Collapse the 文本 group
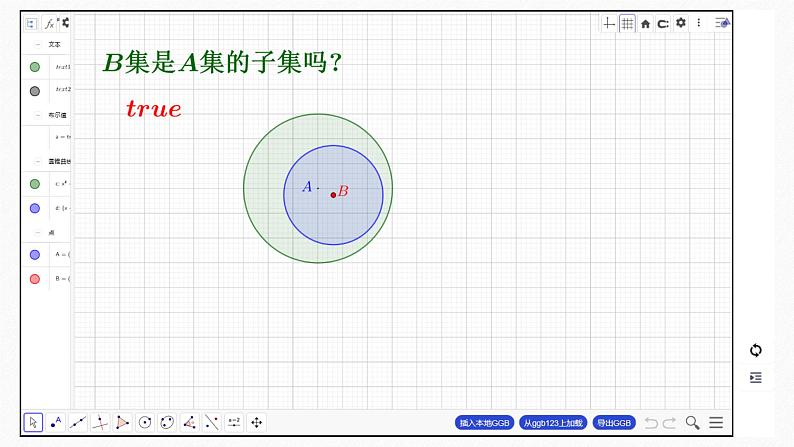The width and height of the screenshot is (794, 447). click(37, 45)
